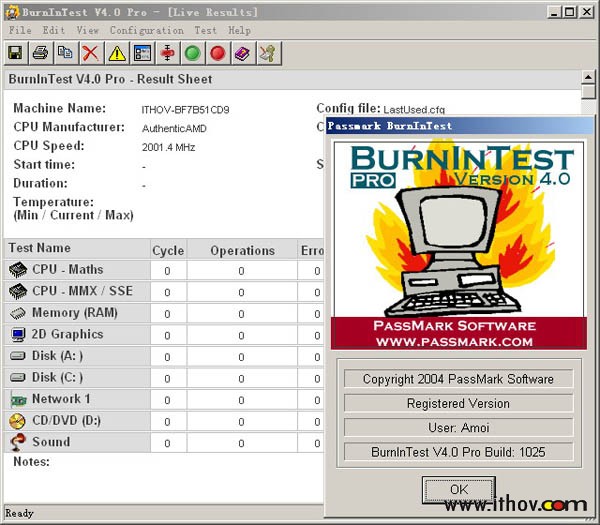Click the CPU - Maths Cycle cell
Viewport: 600px width, 525px height.
point(168,271)
